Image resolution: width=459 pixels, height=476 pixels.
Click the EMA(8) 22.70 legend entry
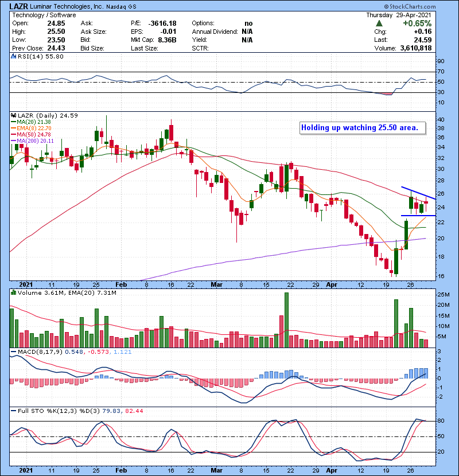[x=31, y=128]
